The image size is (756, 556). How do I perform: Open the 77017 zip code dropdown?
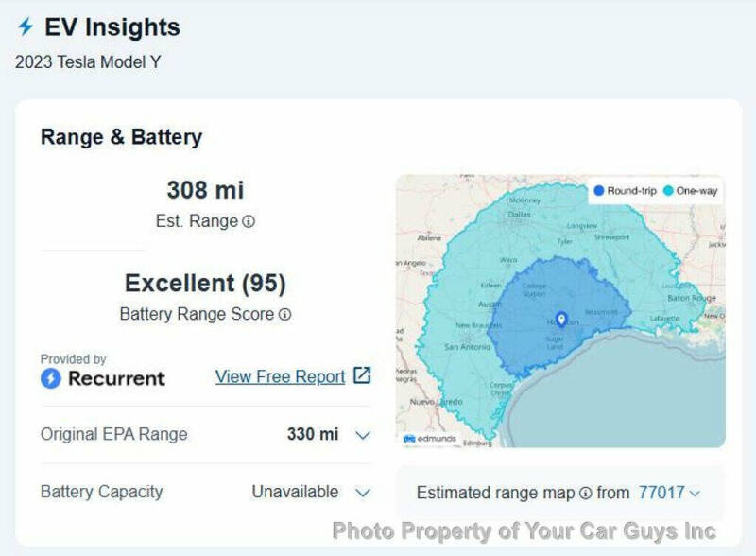(x=669, y=493)
